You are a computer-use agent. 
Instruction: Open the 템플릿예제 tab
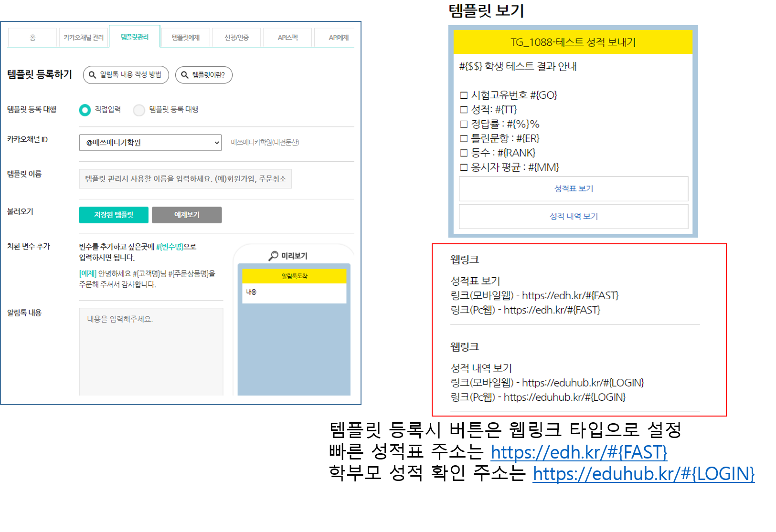[x=186, y=38]
